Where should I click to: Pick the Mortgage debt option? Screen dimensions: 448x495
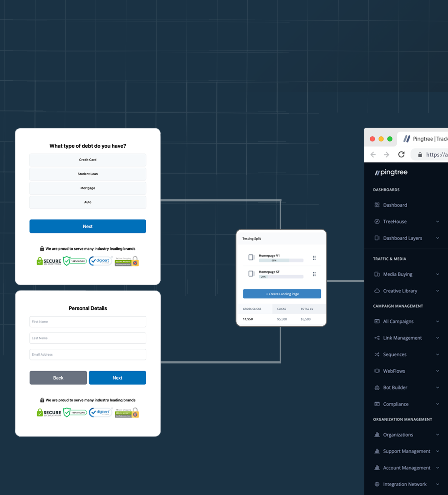(88, 188)
